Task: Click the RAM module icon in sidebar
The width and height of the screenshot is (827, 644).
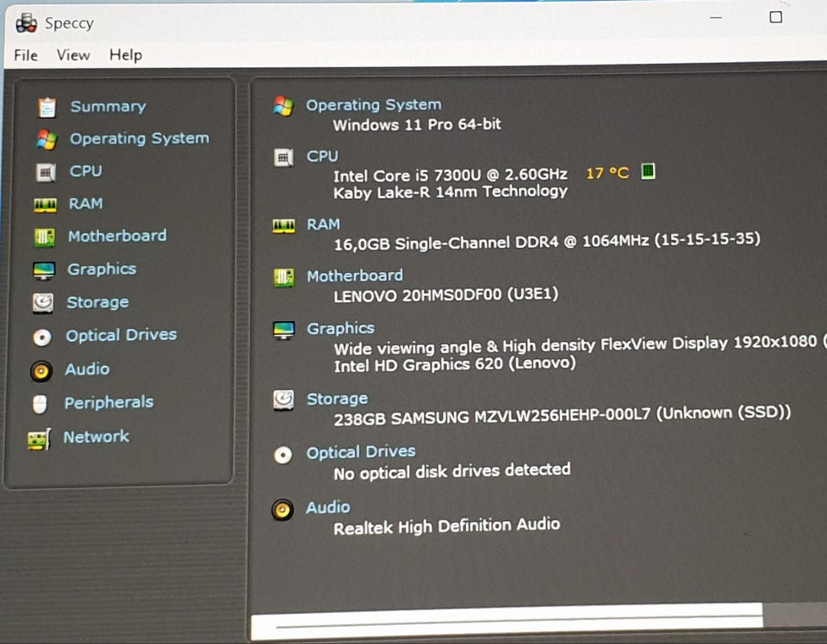Action: tap(46, 205)
